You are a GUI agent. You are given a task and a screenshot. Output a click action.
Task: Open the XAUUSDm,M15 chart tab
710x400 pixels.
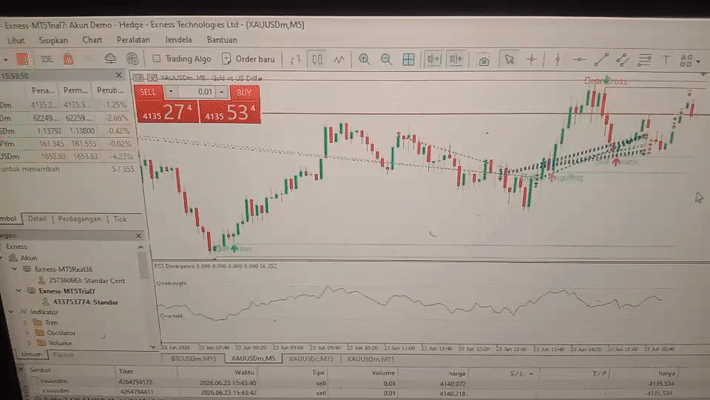click(x=370, y=359)
